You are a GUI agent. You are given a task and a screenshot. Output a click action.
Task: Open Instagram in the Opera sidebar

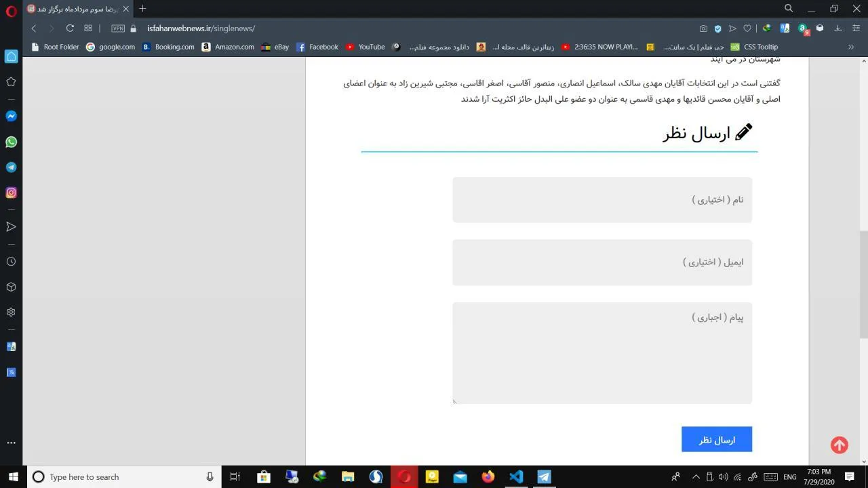coord(11,192)
